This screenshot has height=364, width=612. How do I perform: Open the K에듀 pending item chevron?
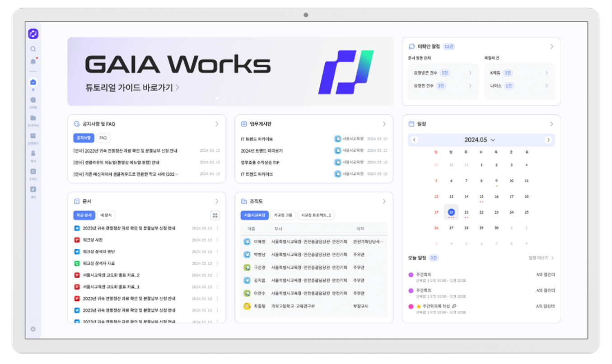click(x=547, y=73)
